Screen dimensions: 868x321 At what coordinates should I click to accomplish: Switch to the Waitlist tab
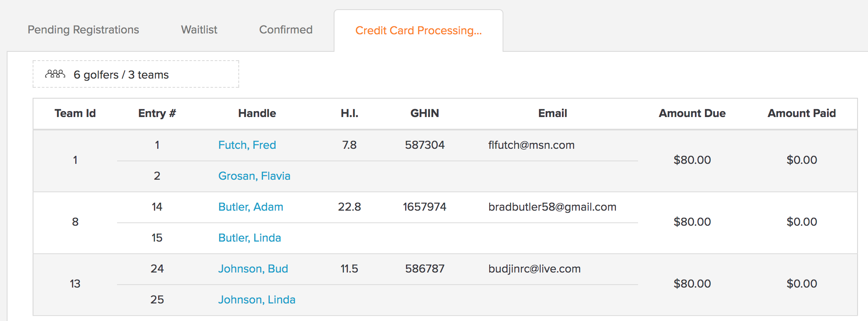tap(199, 30)
